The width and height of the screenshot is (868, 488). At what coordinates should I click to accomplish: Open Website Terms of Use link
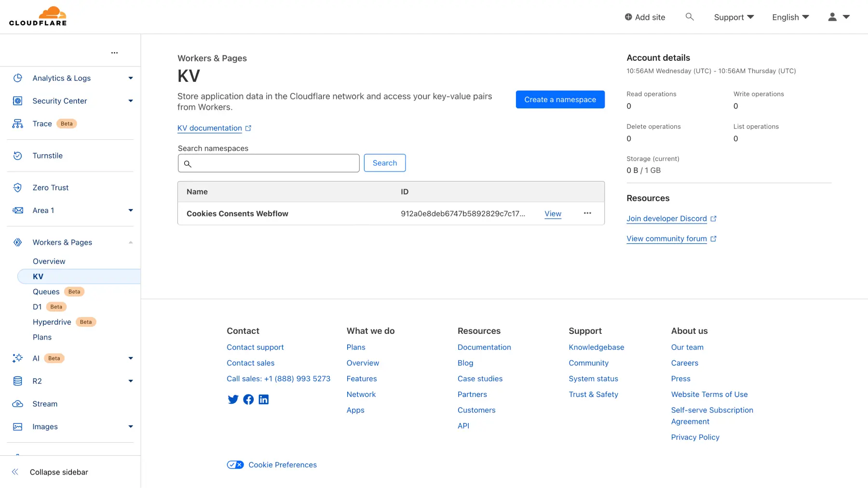(709, 395)
